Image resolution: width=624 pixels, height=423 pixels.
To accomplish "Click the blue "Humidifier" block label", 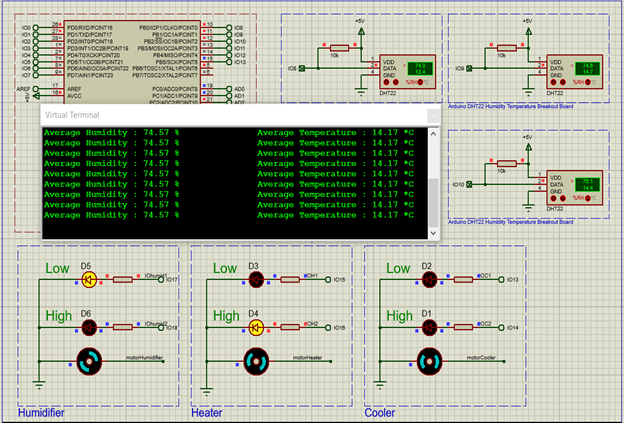I will [41, 413].
